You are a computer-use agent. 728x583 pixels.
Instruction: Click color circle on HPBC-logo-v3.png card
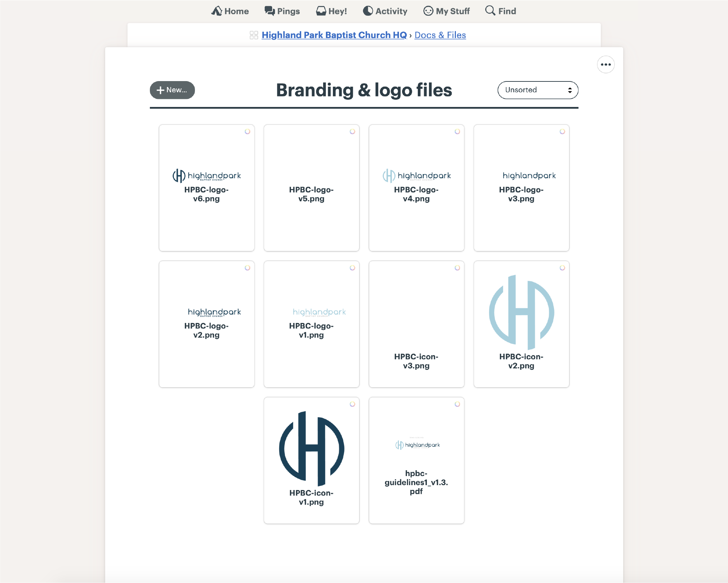click(562, 131)
